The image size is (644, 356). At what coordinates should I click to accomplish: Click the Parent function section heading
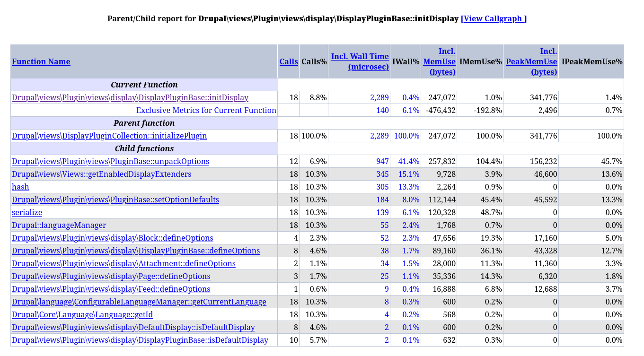coord(144,123)
